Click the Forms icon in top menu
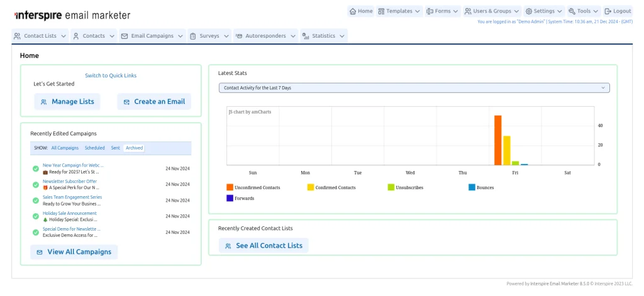 pos(430,11)
